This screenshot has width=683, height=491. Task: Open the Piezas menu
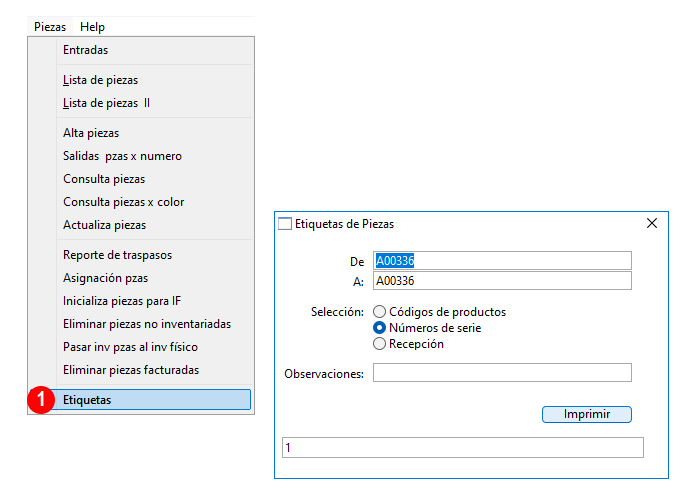tap(50, 27)
